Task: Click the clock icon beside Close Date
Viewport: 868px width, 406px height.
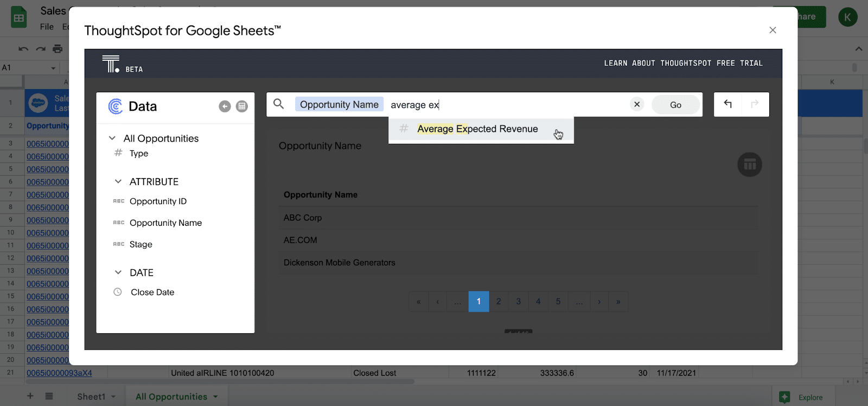Action: tap(117, 292)
